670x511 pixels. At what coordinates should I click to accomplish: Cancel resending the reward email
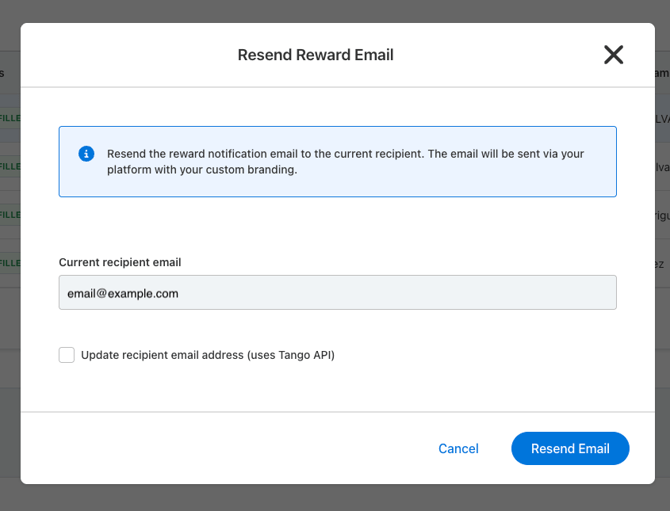(458, 449)
